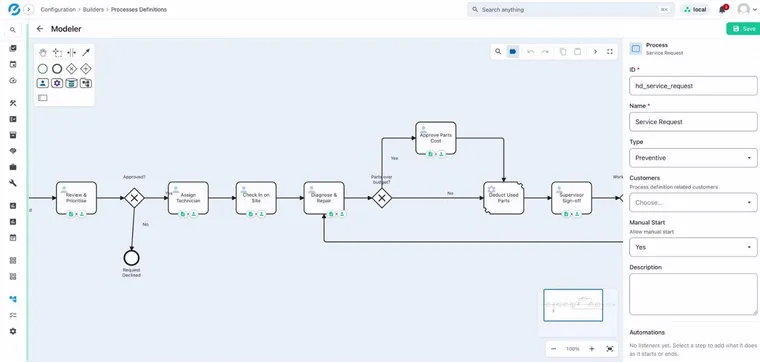This screenshot has width=760, height=362.
Task: Open the user avatar menu
Action: coord(746,9)
